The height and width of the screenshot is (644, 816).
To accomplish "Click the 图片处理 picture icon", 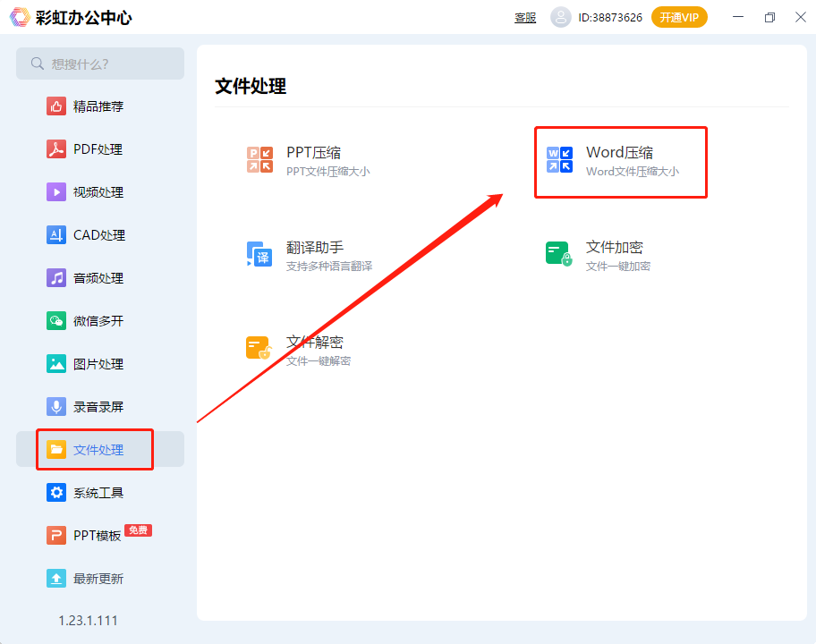I will click(56, 364).
